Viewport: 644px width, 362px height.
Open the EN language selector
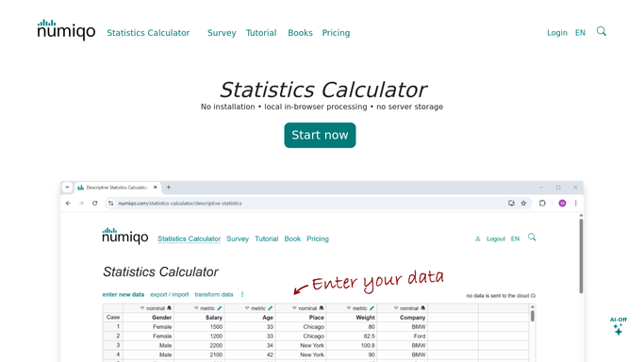click(x=580, y=33)
